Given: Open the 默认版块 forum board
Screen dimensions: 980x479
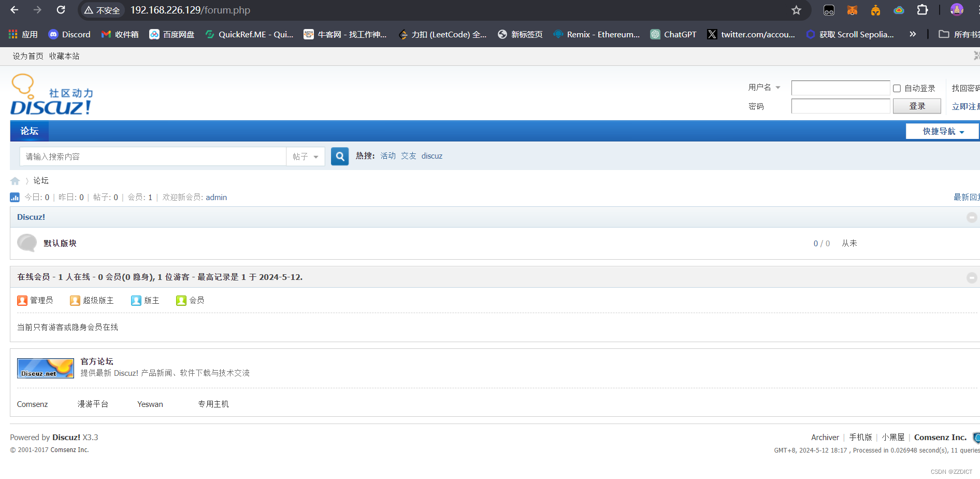Looking at the screenshot, I should tap(60, 243).
